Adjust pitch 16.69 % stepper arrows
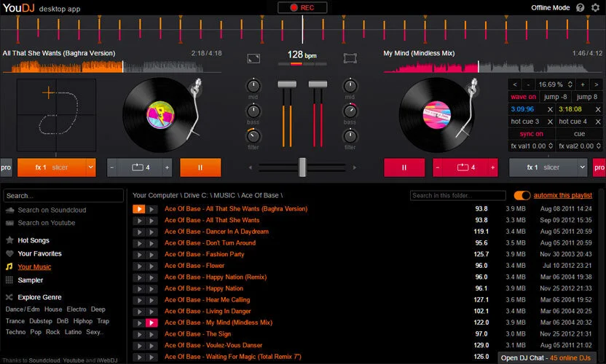 tap(570, 84)
